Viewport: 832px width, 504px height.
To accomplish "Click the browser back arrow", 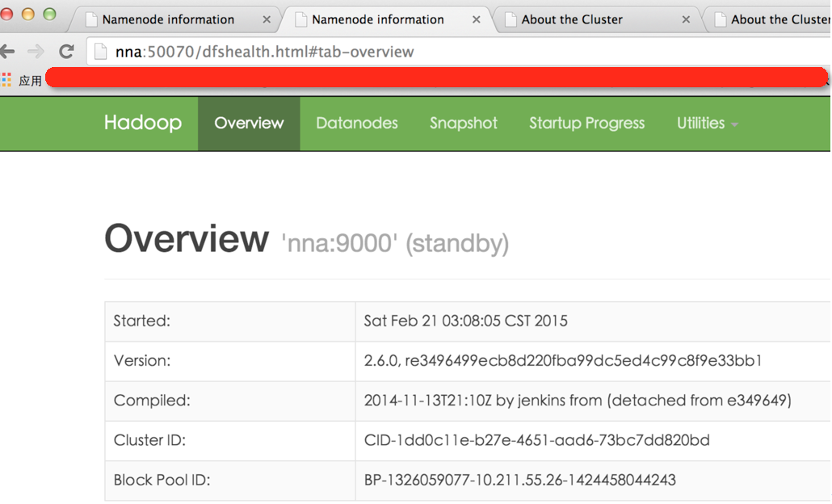I will tap(7, 52).
